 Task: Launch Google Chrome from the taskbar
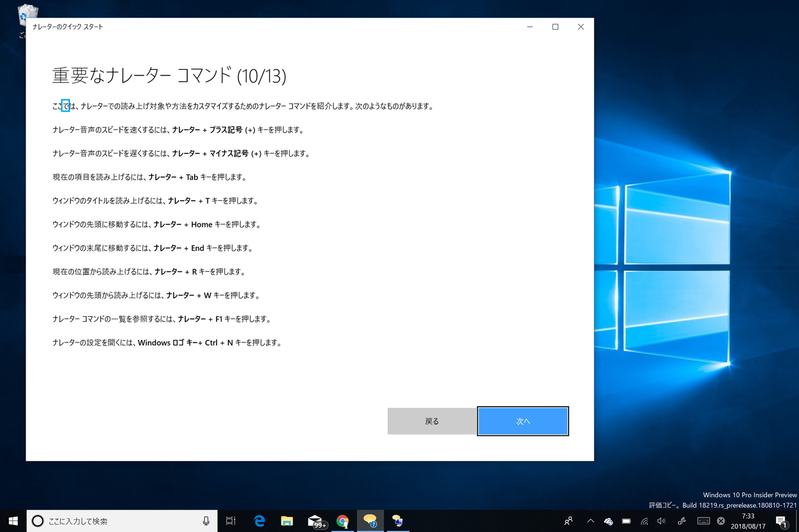click(x=342, y=521)
